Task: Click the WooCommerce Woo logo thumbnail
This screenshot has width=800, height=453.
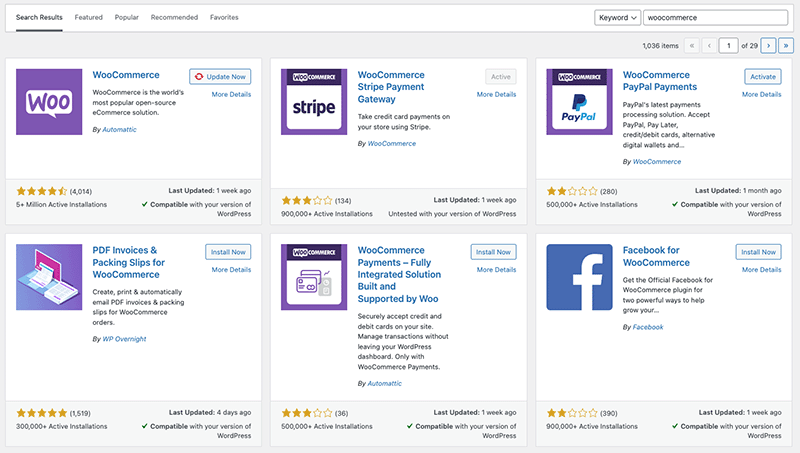Action: click(x=49, y=102)
